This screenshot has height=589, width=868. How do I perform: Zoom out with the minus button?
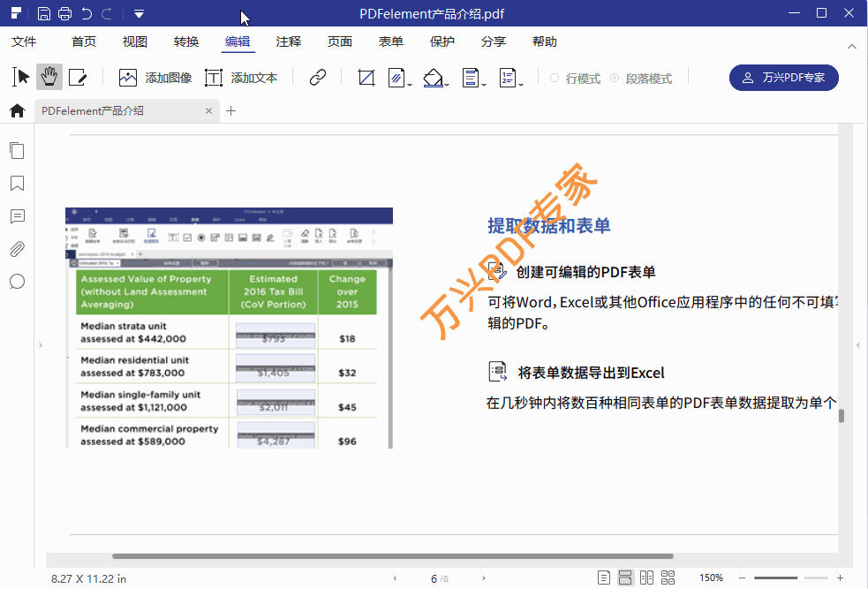click(x=743, y=578)
